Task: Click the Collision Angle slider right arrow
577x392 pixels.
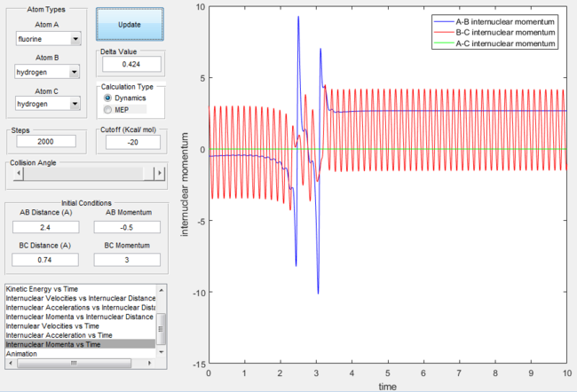Action: point(159,173)
